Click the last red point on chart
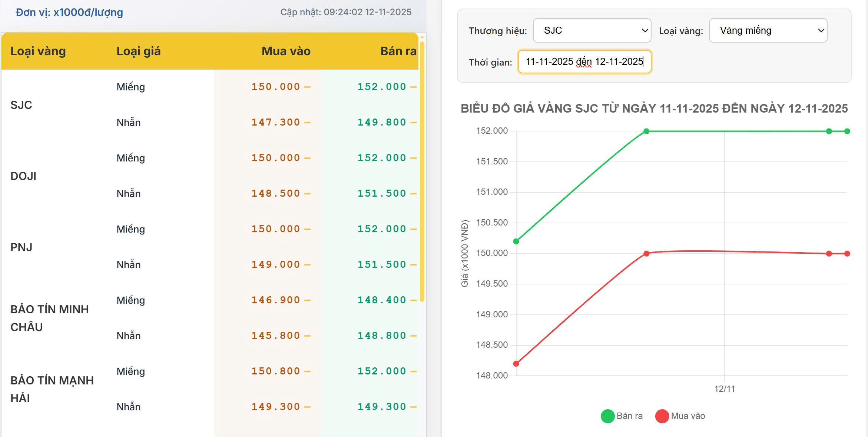 tap(847, 254)
